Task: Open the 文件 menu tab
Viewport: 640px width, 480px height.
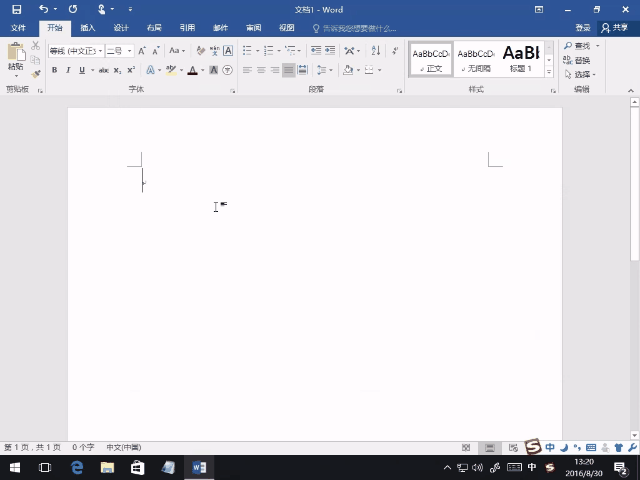Action: tap(18, 28)
